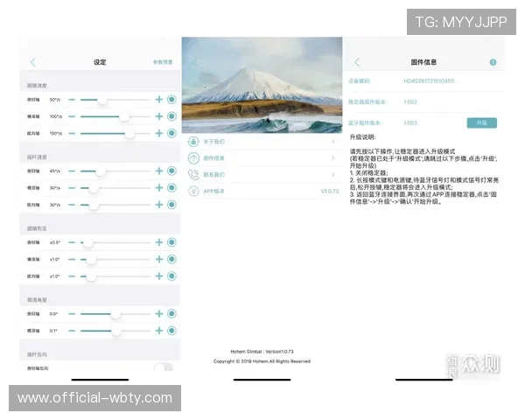Click the info icon on 固件信息 header
The height and width of the screenshot is (420, 525).
(493, 62)
